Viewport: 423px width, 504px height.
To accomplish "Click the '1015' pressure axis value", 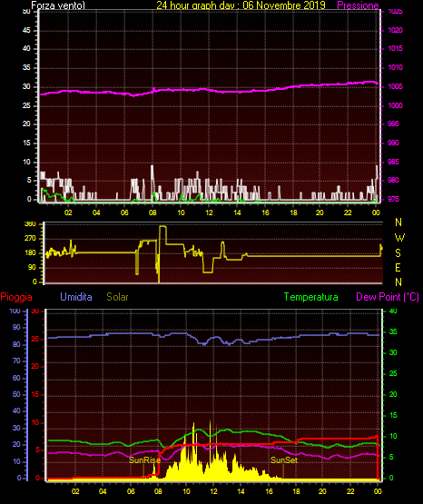I will (x=395, y=48).
